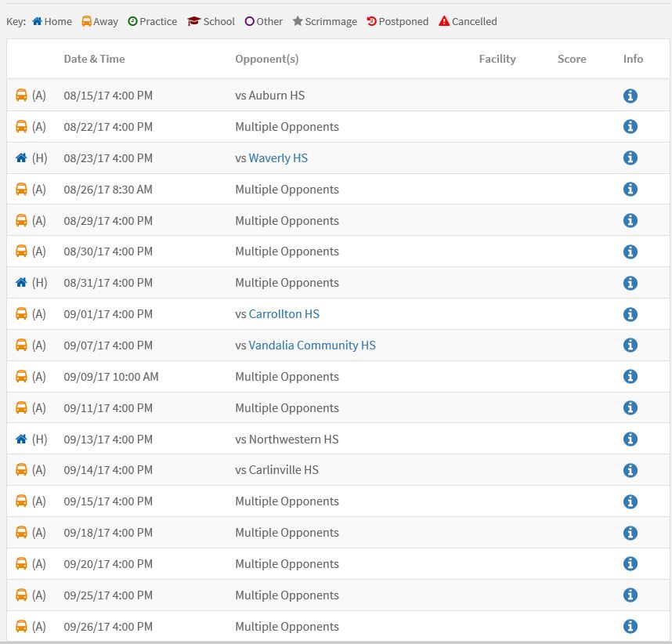
Task: Click the bus icon on 09/26/17 row
Action: [21, 627]
